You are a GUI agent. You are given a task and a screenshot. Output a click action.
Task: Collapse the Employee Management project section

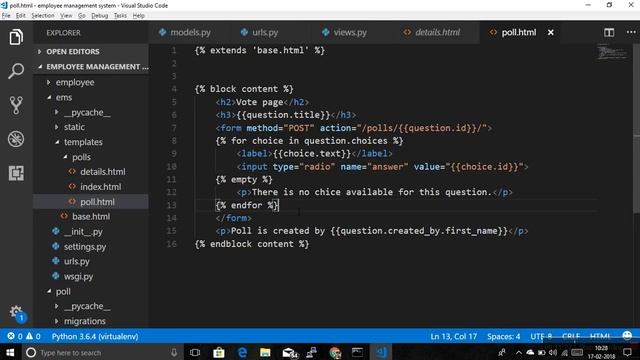click(x=91, y=67)
